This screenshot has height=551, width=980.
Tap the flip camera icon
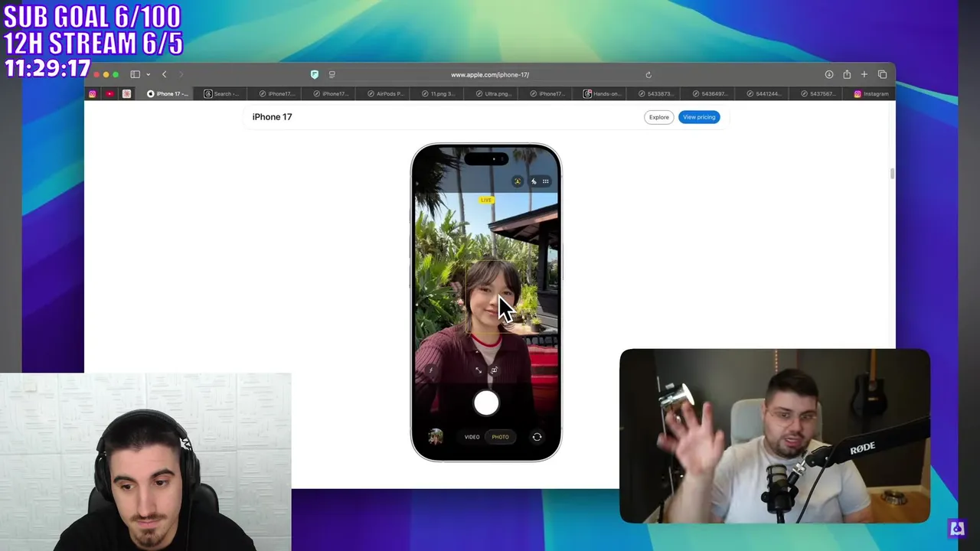tap(537, 437)
